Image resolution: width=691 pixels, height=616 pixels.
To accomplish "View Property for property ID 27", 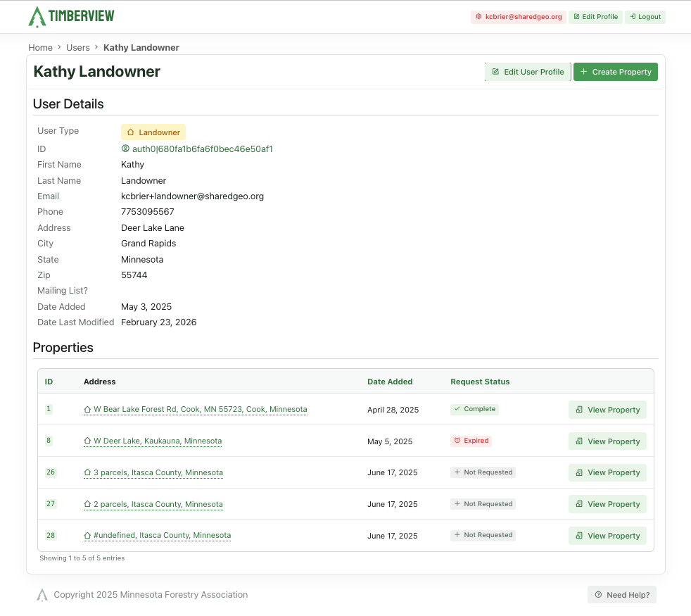I will tap(607, 505).
